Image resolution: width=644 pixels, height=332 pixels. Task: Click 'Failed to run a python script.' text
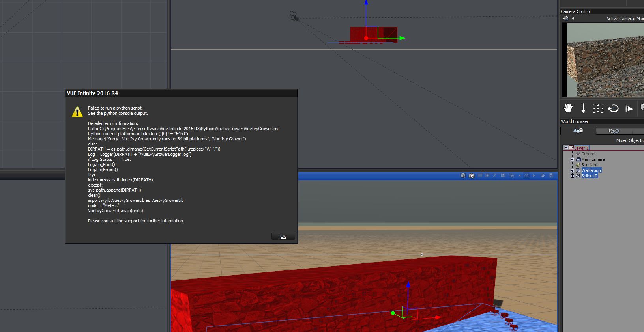point(115,108)
